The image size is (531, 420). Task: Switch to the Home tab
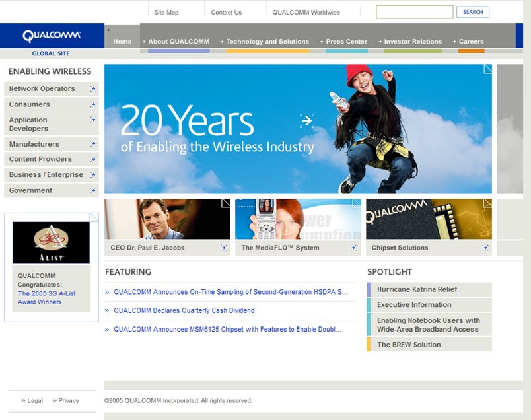[122, 41]
